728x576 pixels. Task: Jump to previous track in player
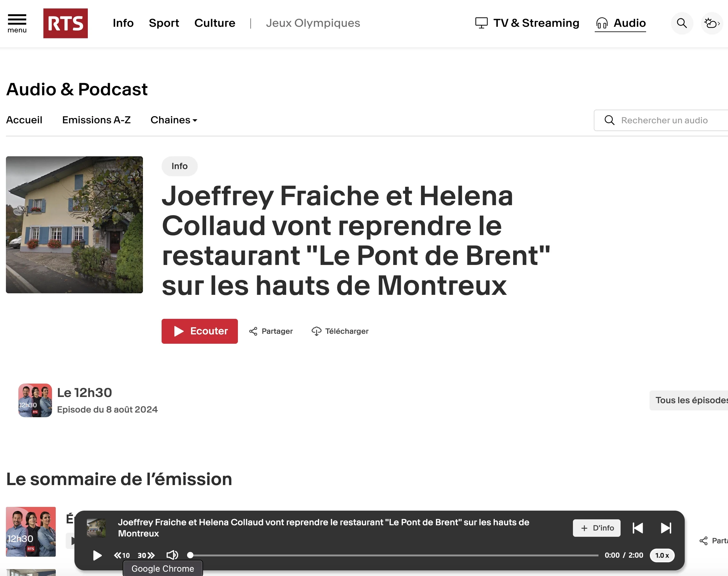[x=637, y=528]
